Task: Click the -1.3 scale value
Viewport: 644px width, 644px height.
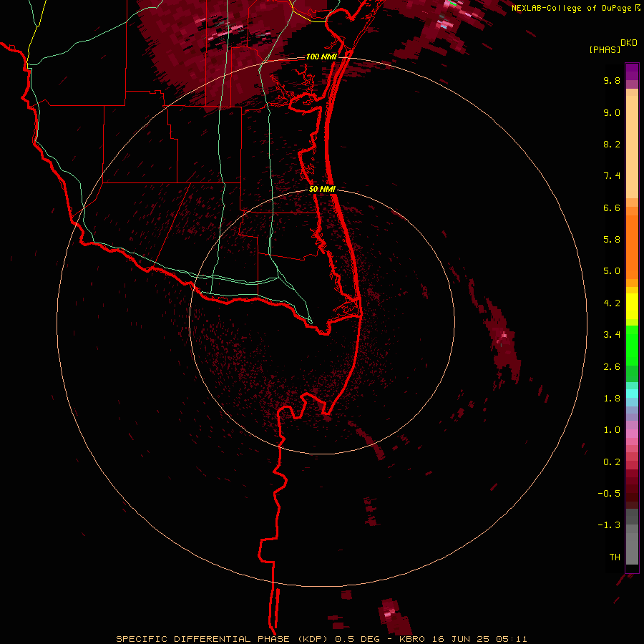Action: [609, 525]
